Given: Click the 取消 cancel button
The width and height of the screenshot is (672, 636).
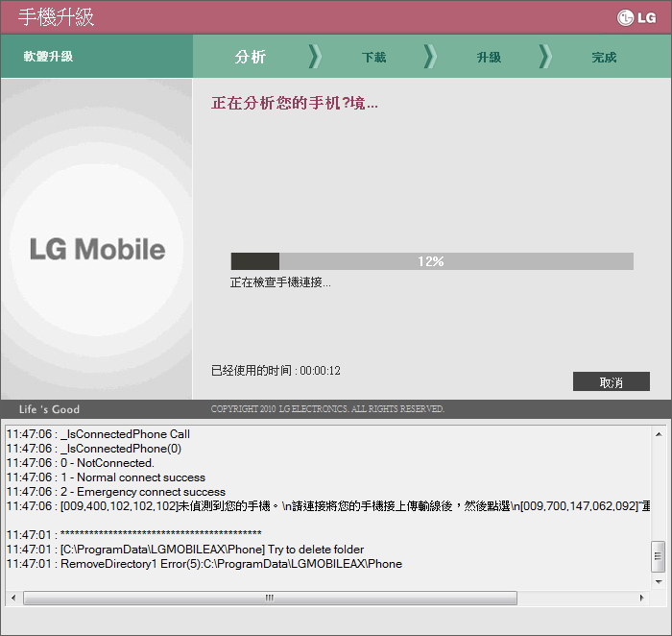Looking at the screenshot, I should 612,381.
